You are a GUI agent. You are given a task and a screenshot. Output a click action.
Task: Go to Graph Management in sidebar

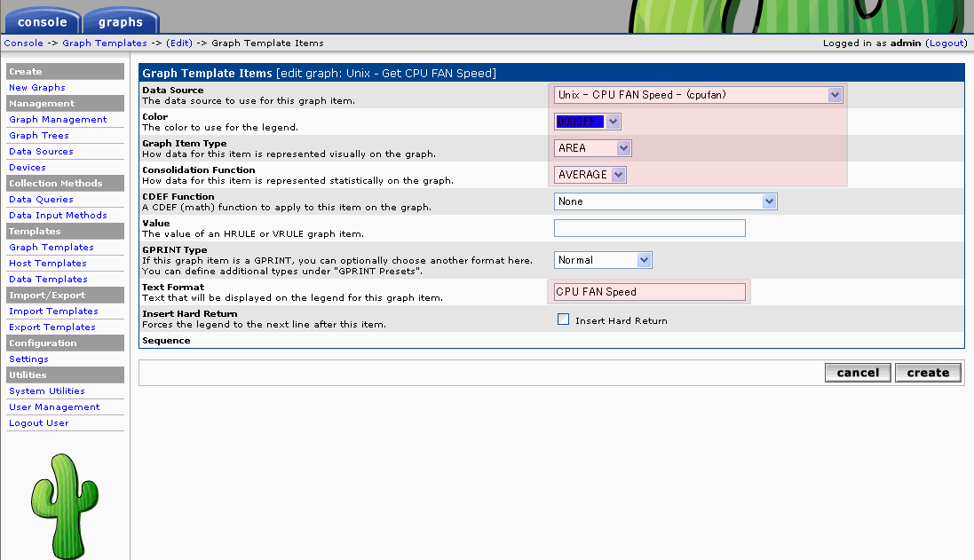pyautogui.click(x=58, y=120)
